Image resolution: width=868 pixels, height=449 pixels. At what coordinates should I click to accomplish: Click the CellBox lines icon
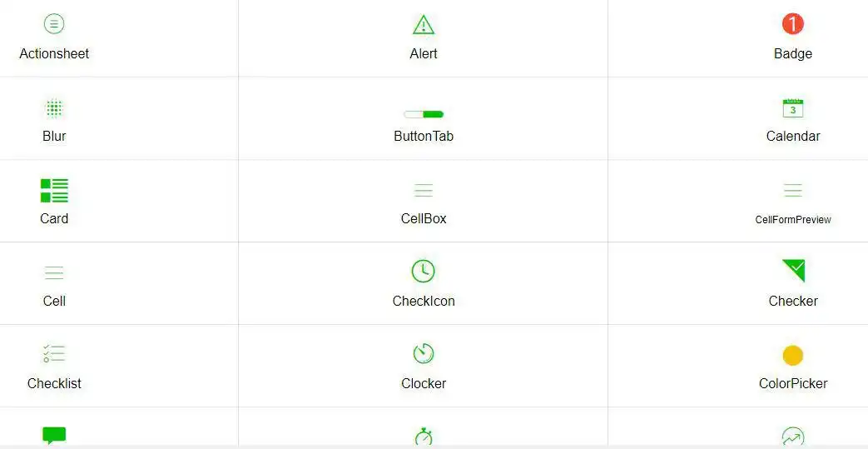[424, 191]
